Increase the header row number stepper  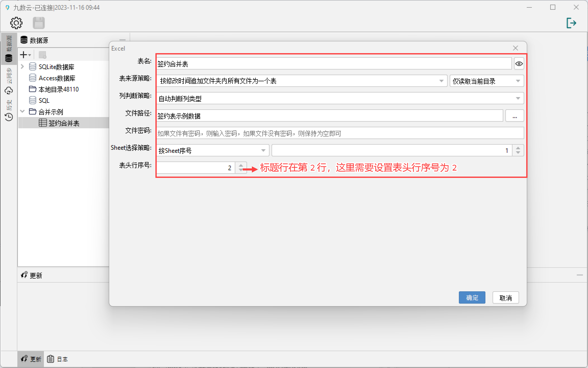click(241, 165)
